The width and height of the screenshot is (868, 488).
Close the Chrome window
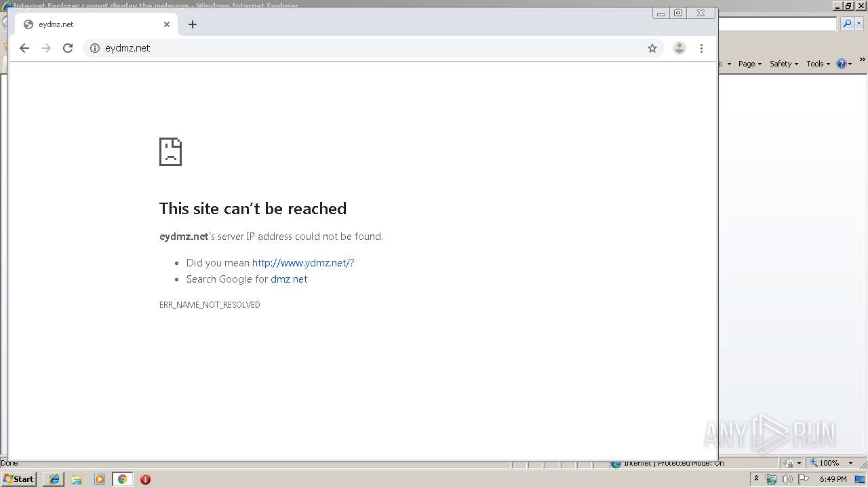point(701,13)
